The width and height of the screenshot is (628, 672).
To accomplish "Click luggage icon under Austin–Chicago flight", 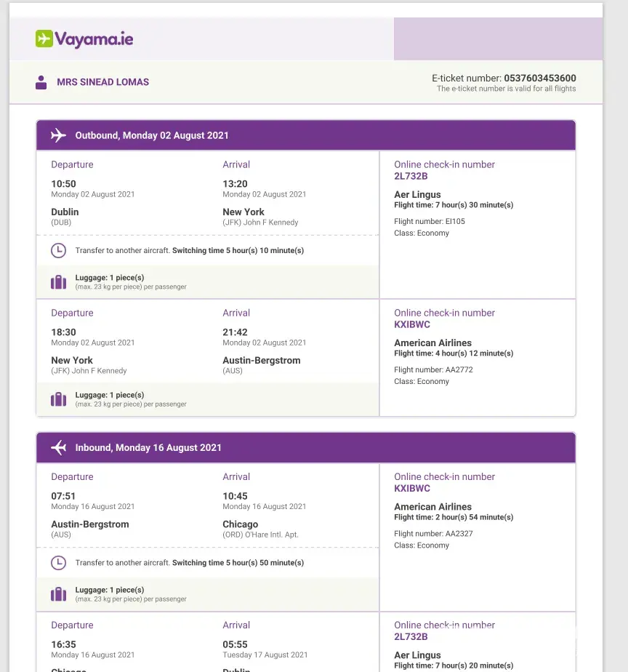I will pyautogui.click(x=58, y=594).
